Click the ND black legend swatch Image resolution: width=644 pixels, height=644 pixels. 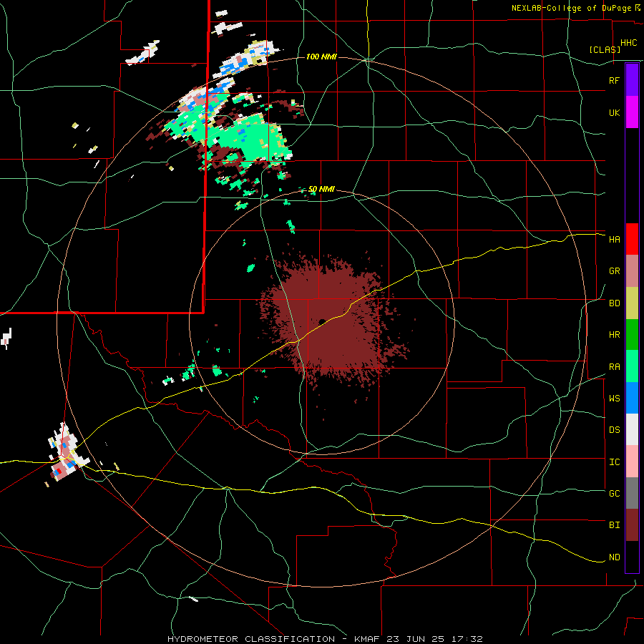(x=632, y=557)
